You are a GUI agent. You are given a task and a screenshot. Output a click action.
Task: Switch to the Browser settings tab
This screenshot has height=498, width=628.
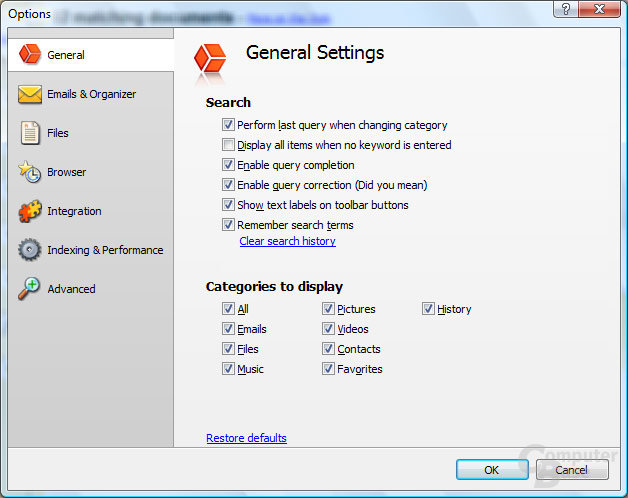[x=91, y=172]
